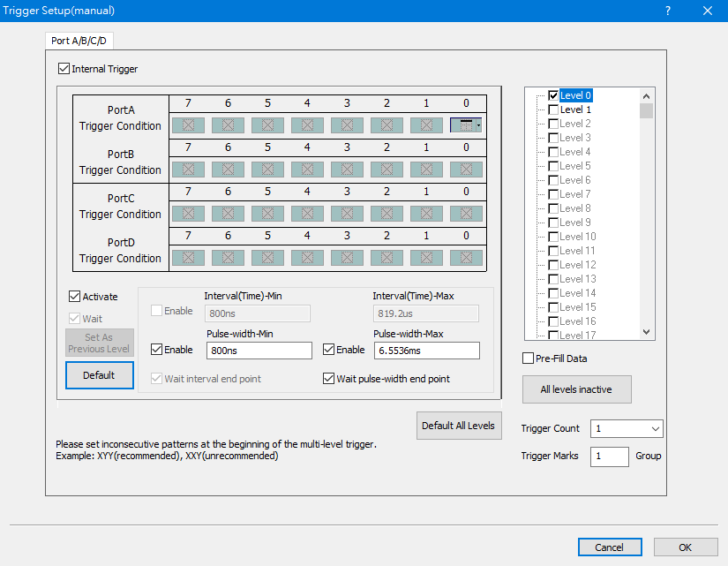Uncheck Wait pulse-width end point
Image resolution: width=728 pixels, height=566 pixels.
click(329, 379)
